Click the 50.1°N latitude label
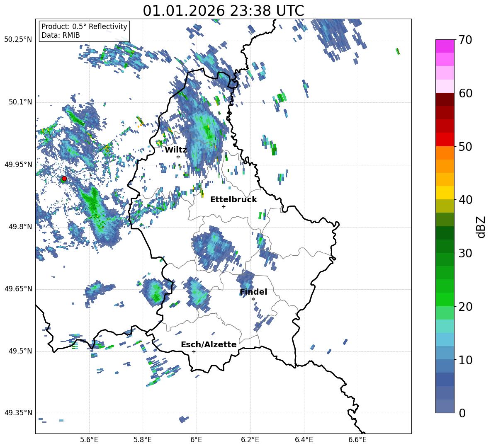The width and height of the screenshot is (491, 448). pyautogui.click(x=20, y=102)
